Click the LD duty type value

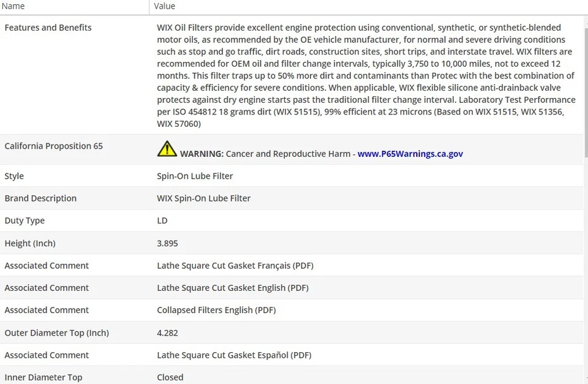(162, 220)
